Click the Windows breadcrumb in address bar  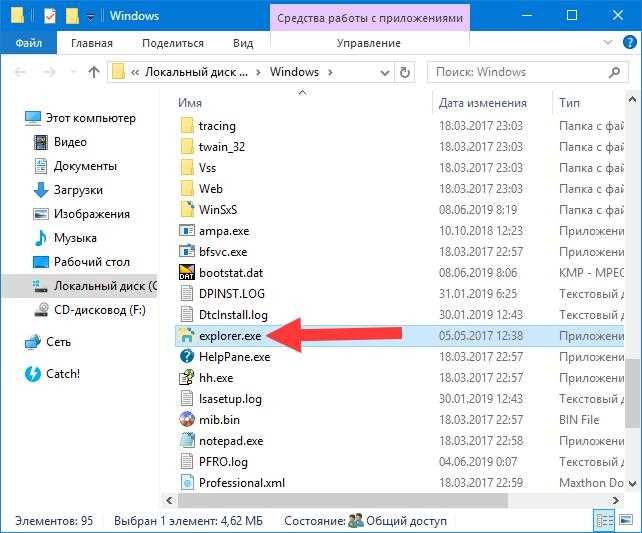click(294, 72)
